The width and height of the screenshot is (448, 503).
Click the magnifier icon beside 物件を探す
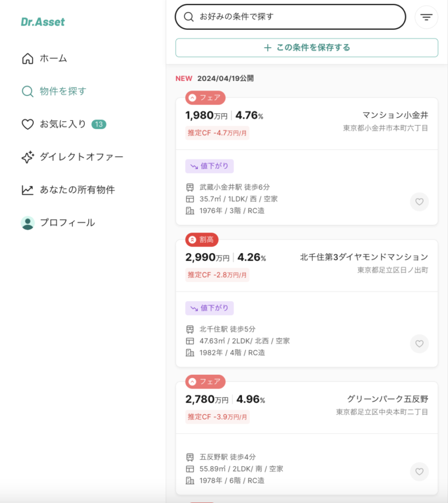coord(27,91)
